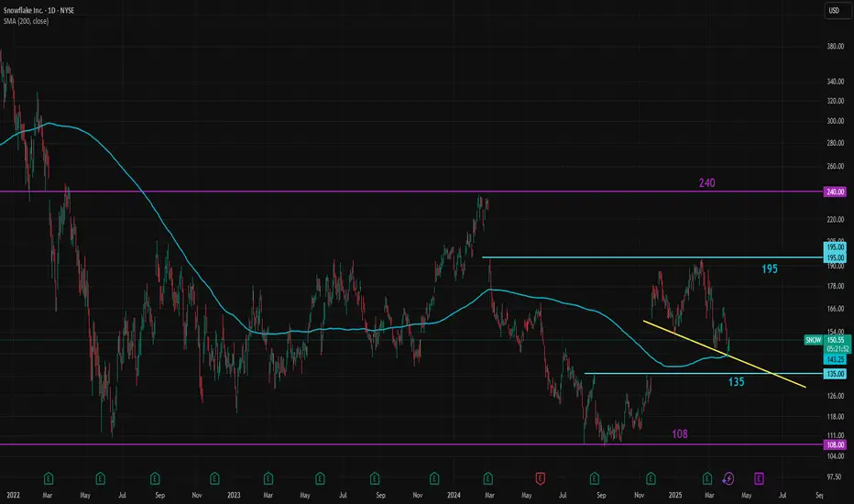Click the 320.00 price scale value
Image resolution: width=854 pixels, height=504 pixels.
(x=836, y=102)
